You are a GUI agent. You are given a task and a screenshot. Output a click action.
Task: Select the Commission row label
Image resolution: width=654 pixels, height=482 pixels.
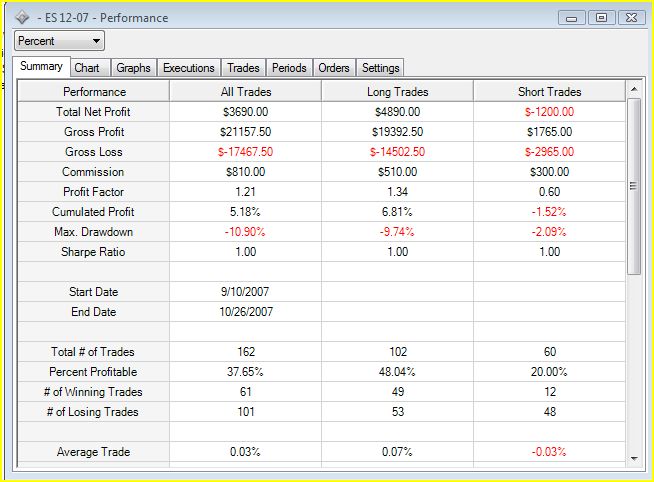coord(93,172)
